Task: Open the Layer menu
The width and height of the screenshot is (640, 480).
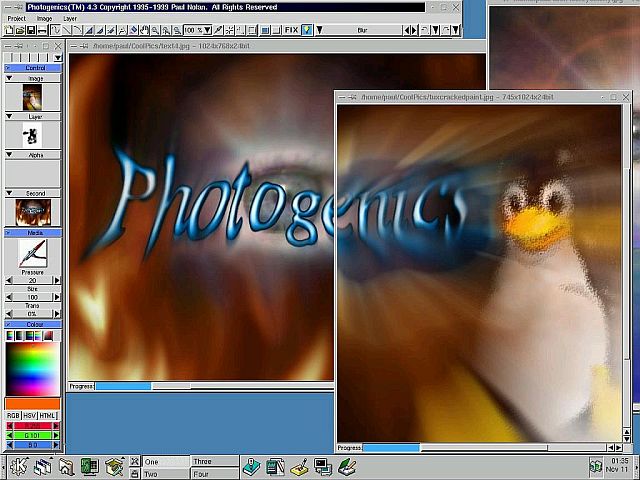Action: (x=70, y=18)
